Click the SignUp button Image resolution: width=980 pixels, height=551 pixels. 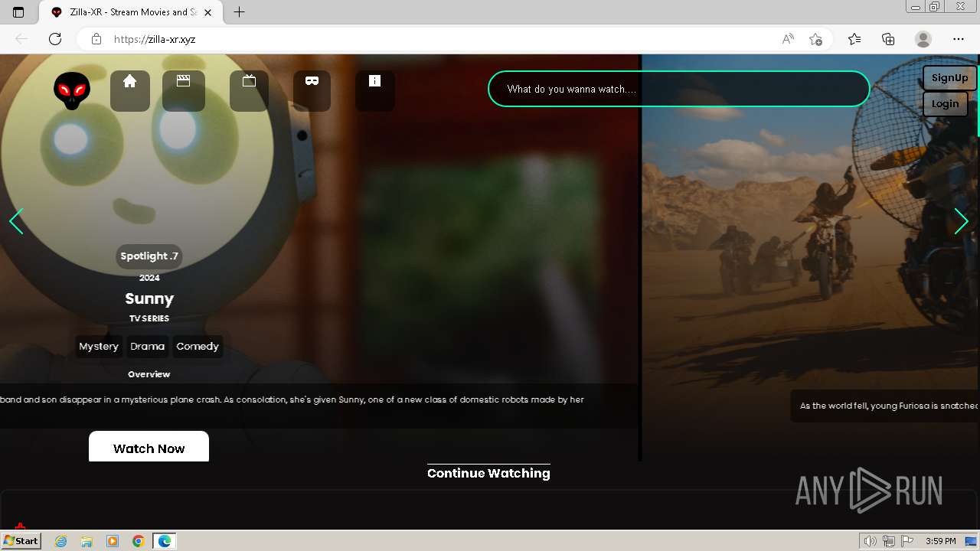click(x=949, y=78)
